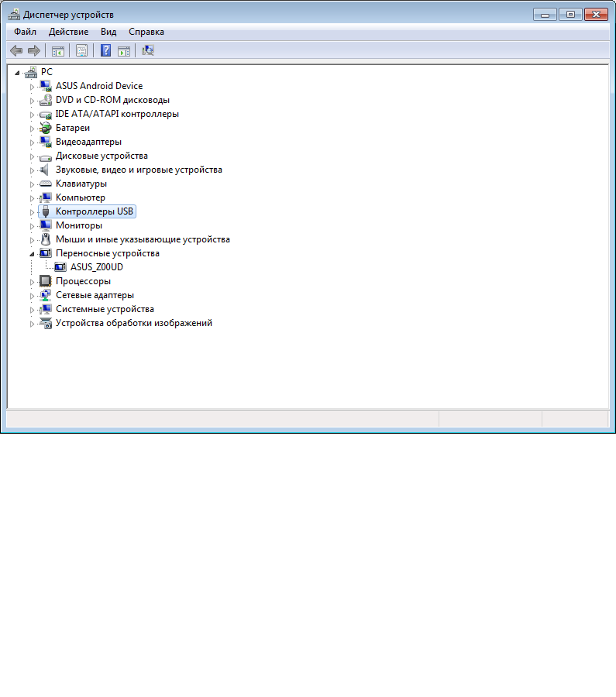Select the ASUS_Z00UD portable device

click(x=96, y=267)
